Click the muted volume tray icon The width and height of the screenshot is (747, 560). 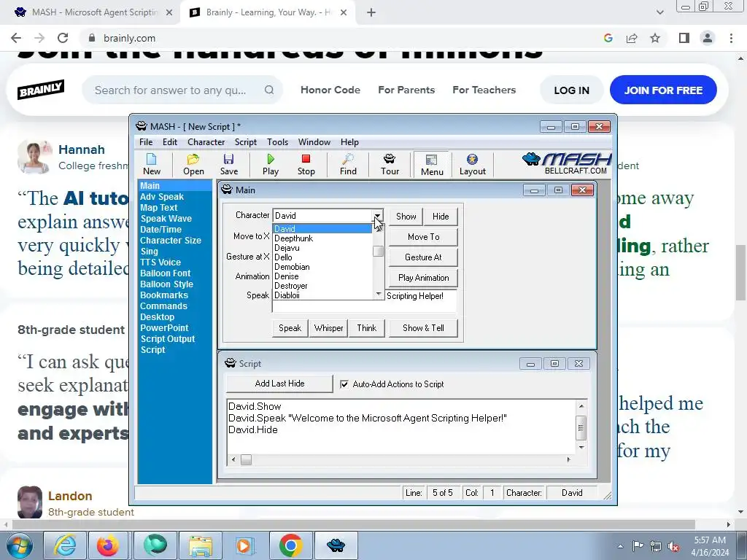673,546
